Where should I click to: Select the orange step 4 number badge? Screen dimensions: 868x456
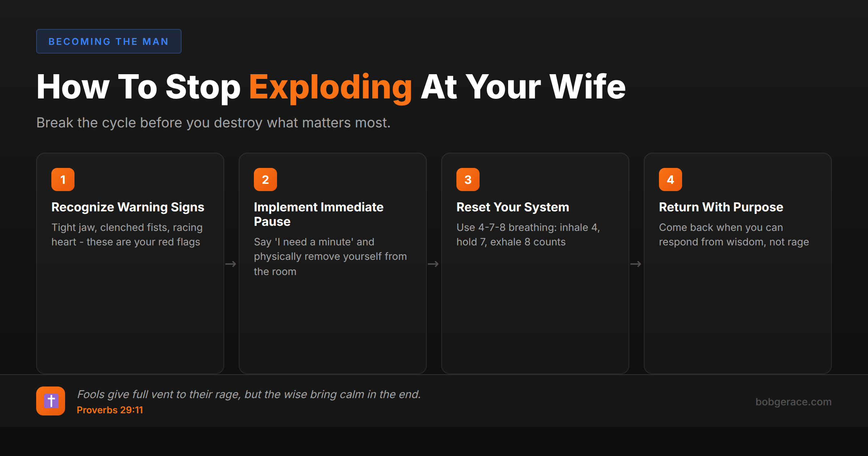[671, 179]
